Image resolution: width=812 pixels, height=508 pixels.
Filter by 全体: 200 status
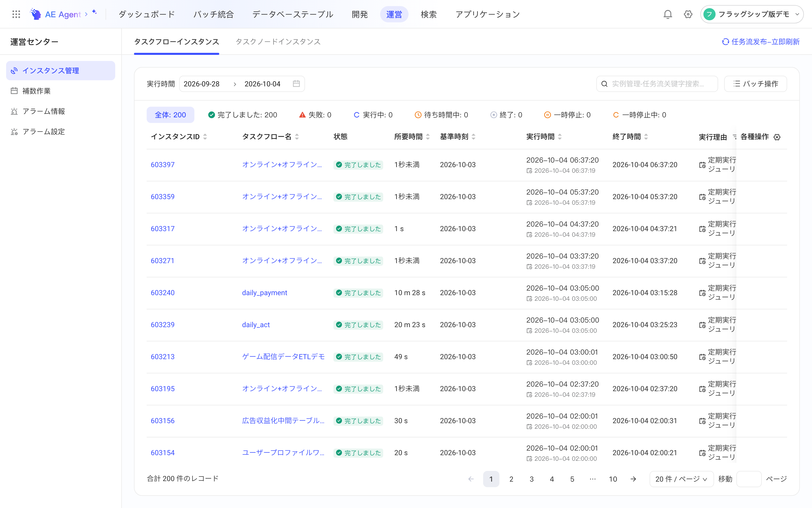171,115
